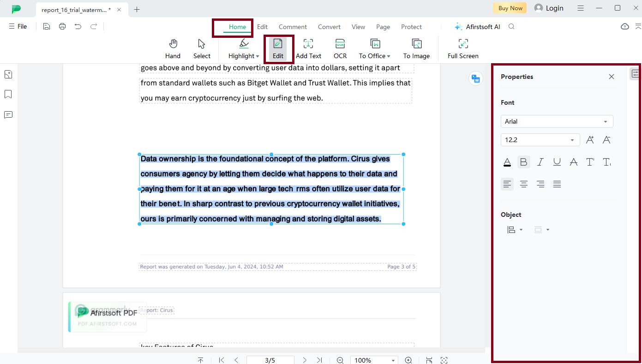
Task: Click the Print icon
Action: pos(62,26)
